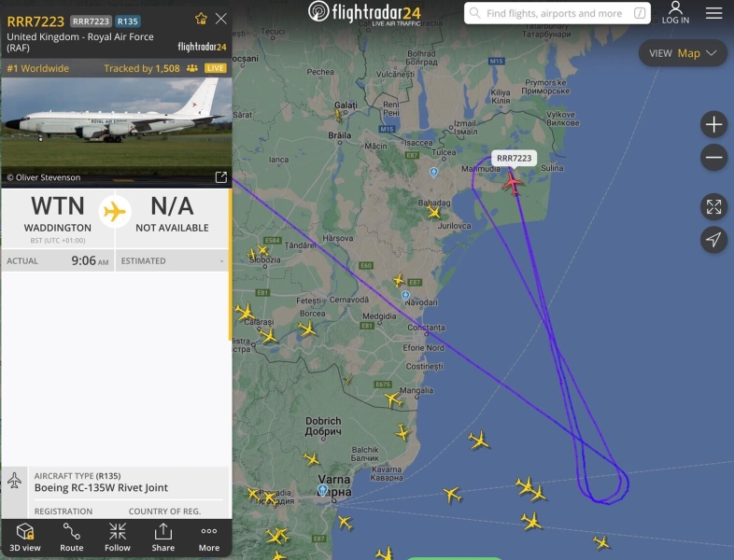Focus the Find flights search field

pyautogui.click(x=558, y=13)
